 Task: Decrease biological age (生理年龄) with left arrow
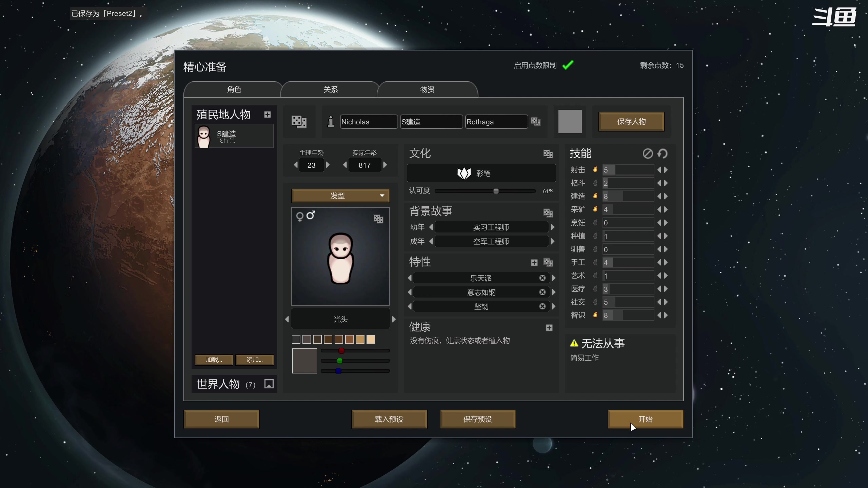(296, 165)
